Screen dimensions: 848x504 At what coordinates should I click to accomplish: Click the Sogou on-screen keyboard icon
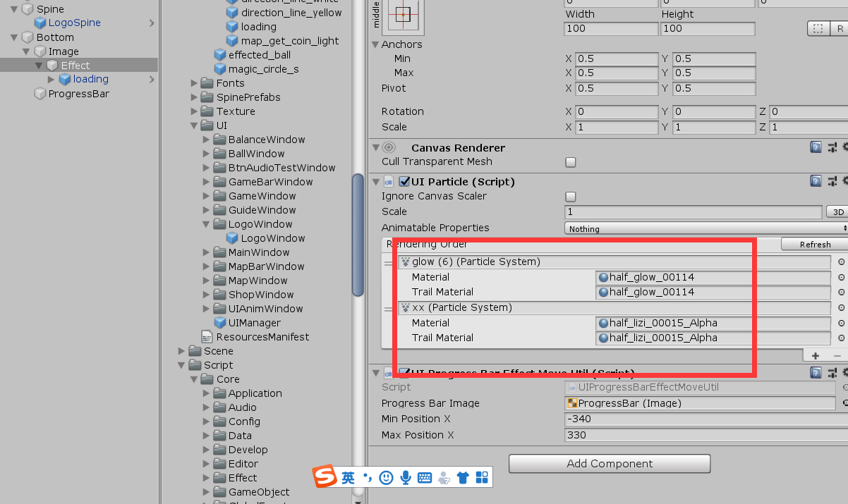pos(425,477)
